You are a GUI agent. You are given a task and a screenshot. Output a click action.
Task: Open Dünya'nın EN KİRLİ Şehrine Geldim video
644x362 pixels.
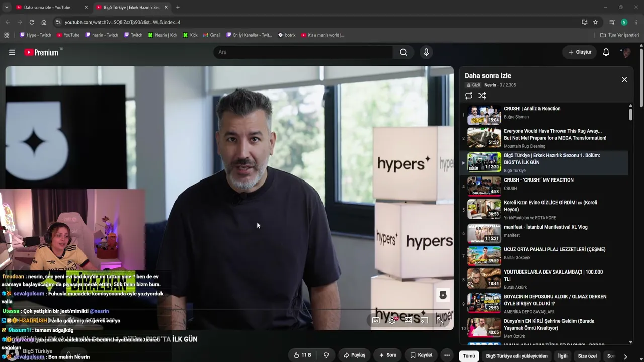pos(544,327)
